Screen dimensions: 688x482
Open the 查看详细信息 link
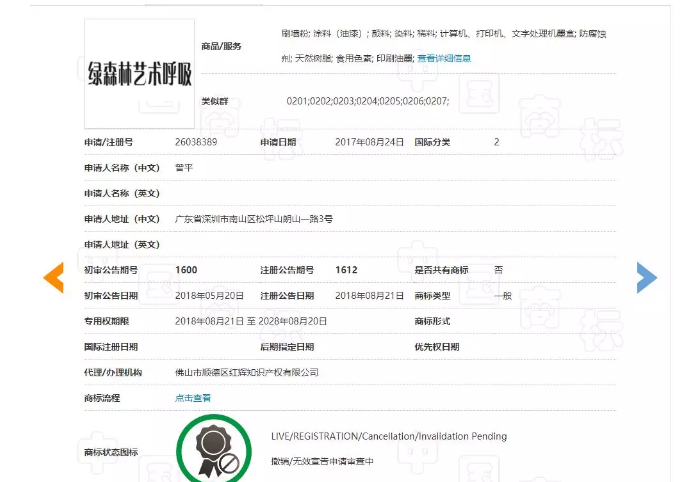(x=444, y=58)
